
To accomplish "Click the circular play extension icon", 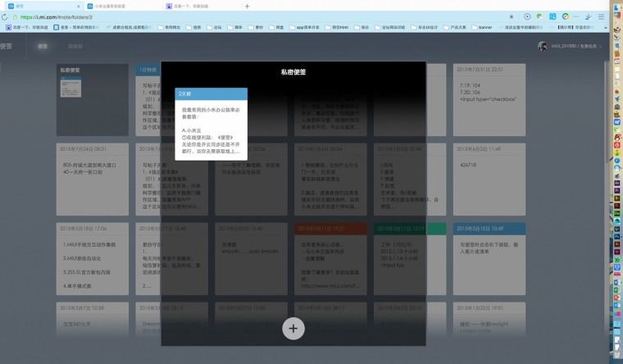I will coord(527,16).
